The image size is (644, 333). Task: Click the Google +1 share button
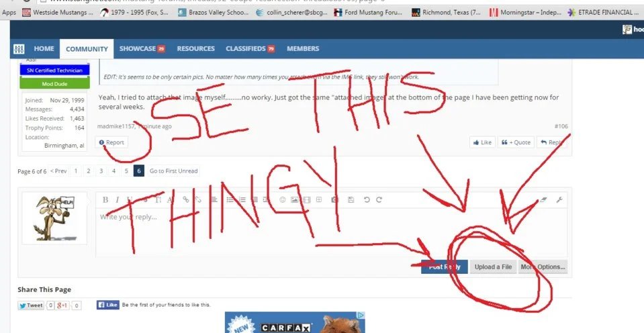[62, 305]
